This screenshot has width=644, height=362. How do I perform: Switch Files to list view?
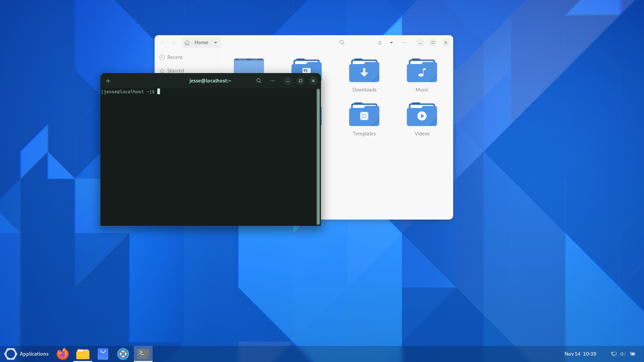click(379, 43)
